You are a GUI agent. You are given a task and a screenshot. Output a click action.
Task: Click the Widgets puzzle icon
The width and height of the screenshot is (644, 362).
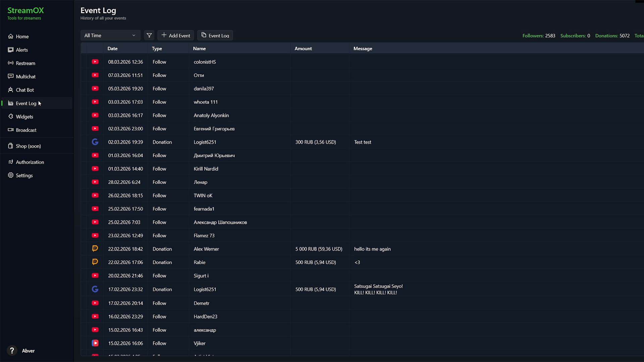coord(11,116)
